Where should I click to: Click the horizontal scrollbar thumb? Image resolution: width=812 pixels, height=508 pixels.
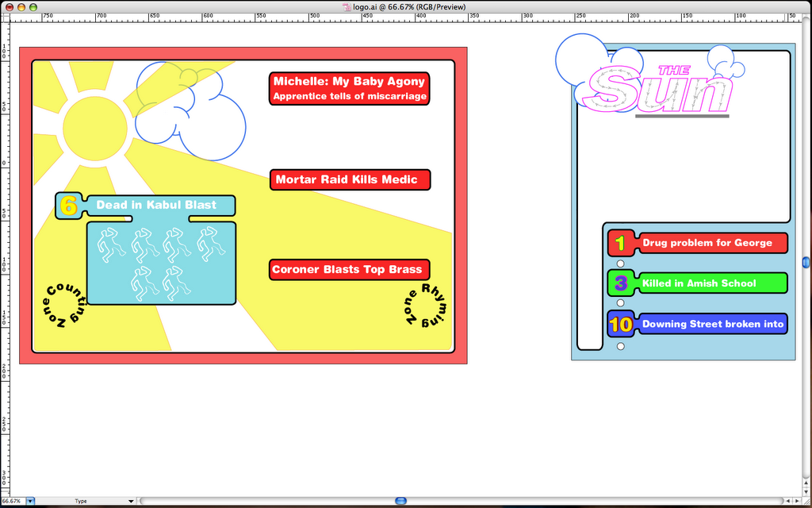(x=400, y=501)
